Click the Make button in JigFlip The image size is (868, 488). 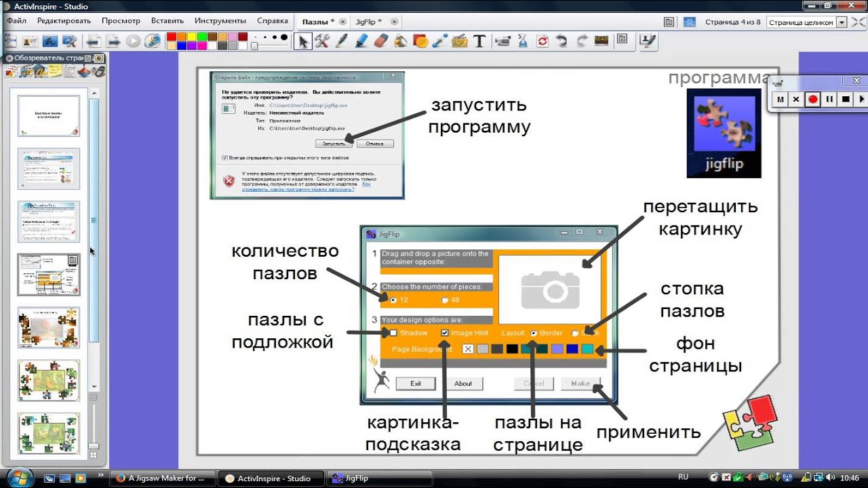pyautogui.click(x=580, y=384)
